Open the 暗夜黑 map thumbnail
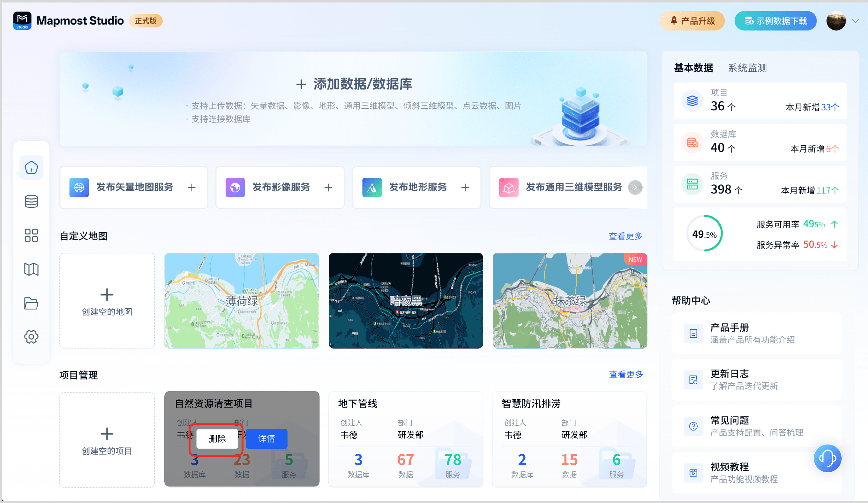868x503 pixels. coord(405,300)
